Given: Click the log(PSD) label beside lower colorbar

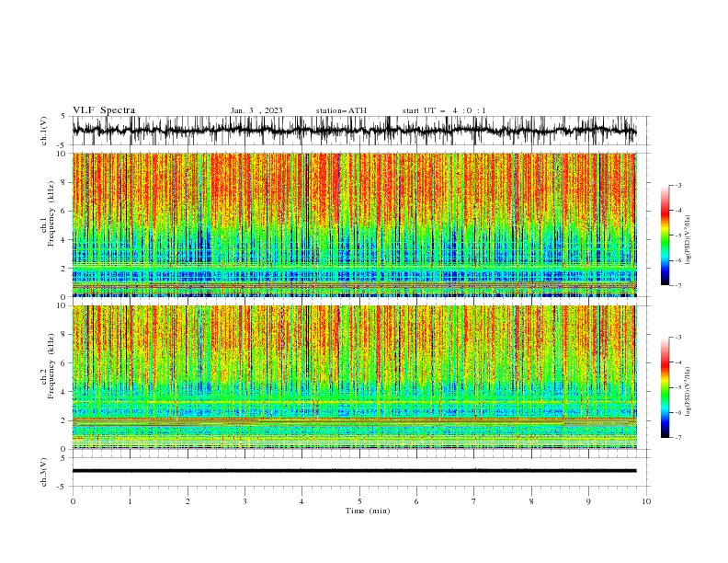Looking at the screenshot, I should coord(688,392).
